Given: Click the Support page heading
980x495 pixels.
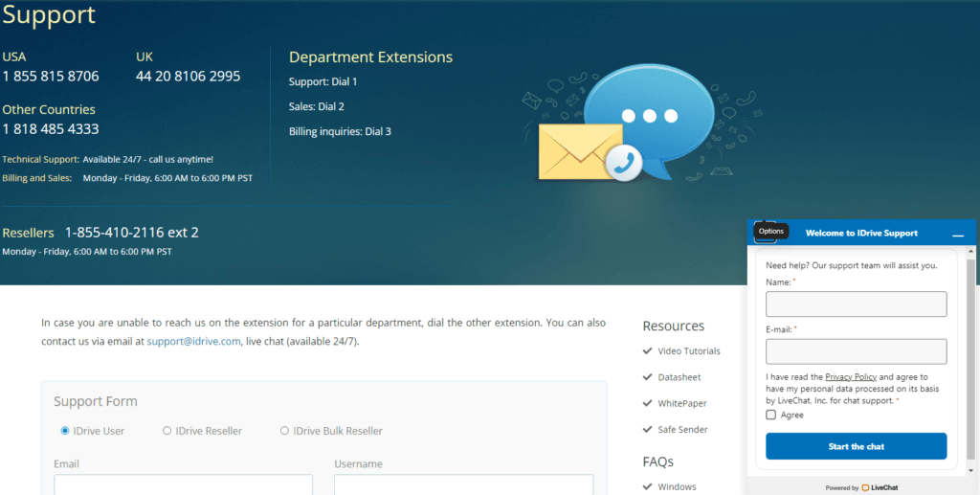Looking at the screenshot, I should pyautogui.click(x=48, y=14).
